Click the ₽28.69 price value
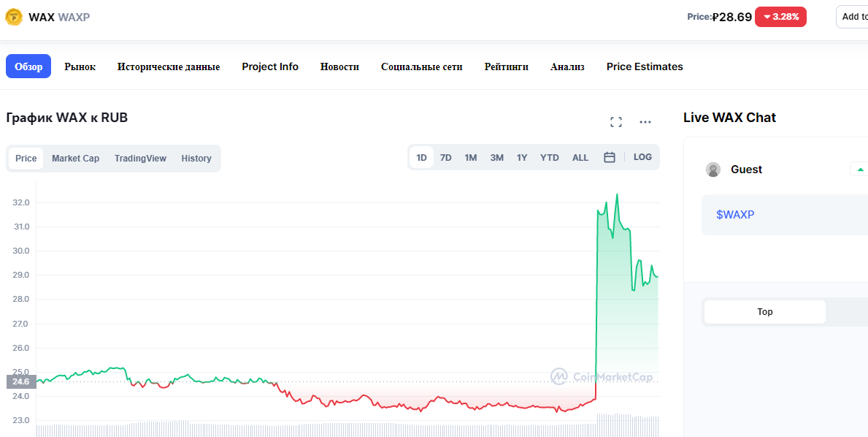 click(731, 17)
